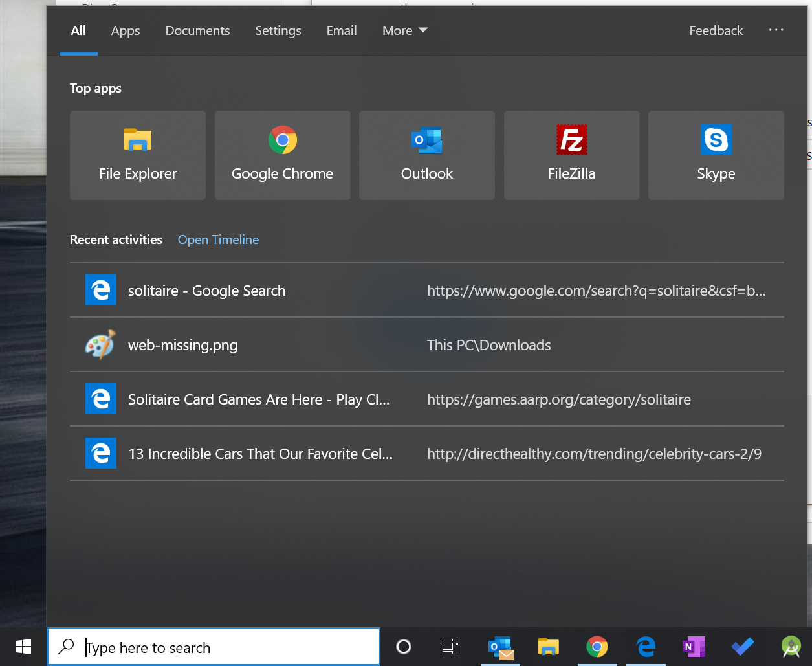Image resolution: width=812 pixels, height=666 pixels.
Task: Focus the Type here to search box
Action: pyautogui.click(x=214, y=647)
